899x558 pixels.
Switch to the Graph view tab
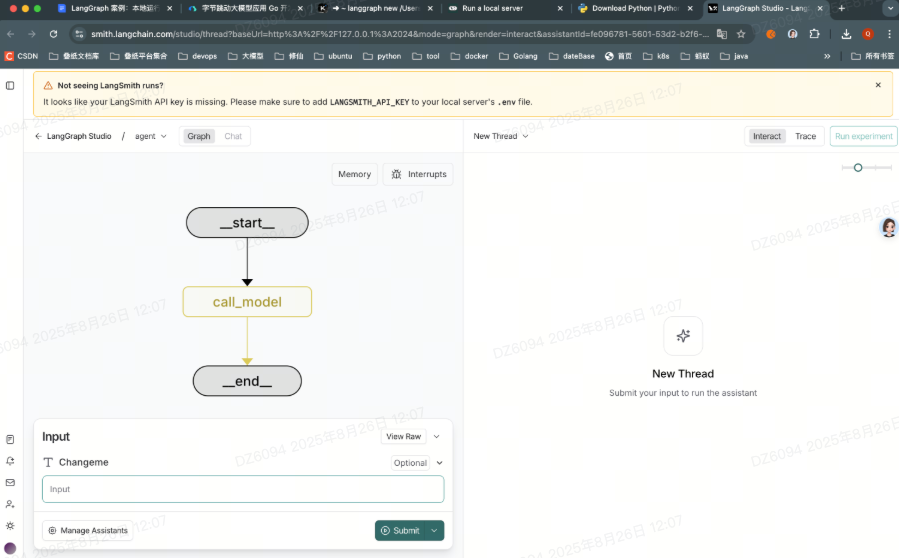coord(198,136)
